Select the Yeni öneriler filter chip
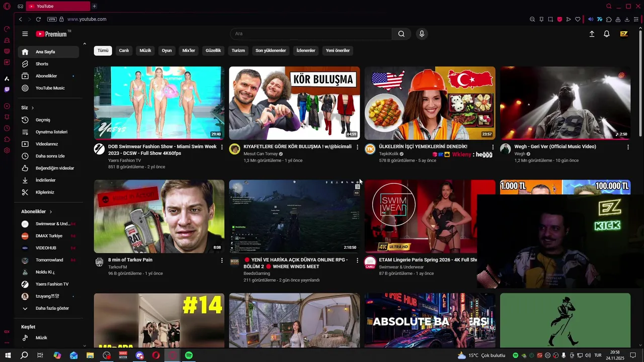This screenshot has width=644, height=362. tap(338, 50)
